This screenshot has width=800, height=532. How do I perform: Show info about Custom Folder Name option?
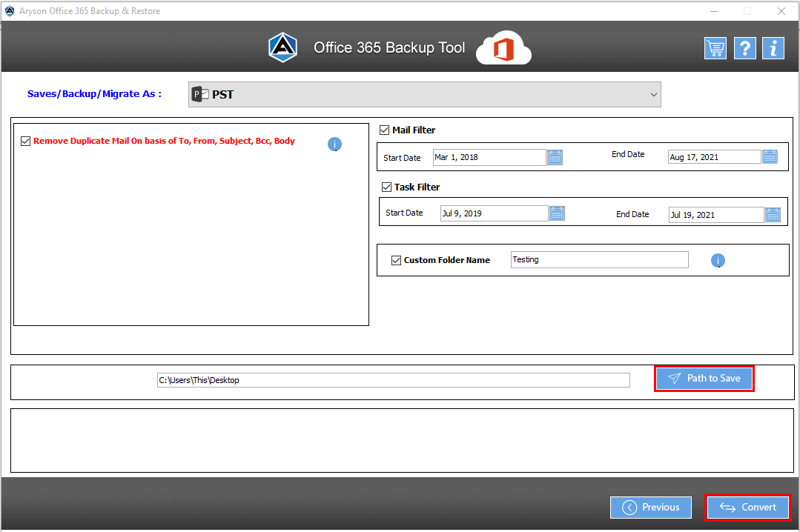(x=718, y=261)
